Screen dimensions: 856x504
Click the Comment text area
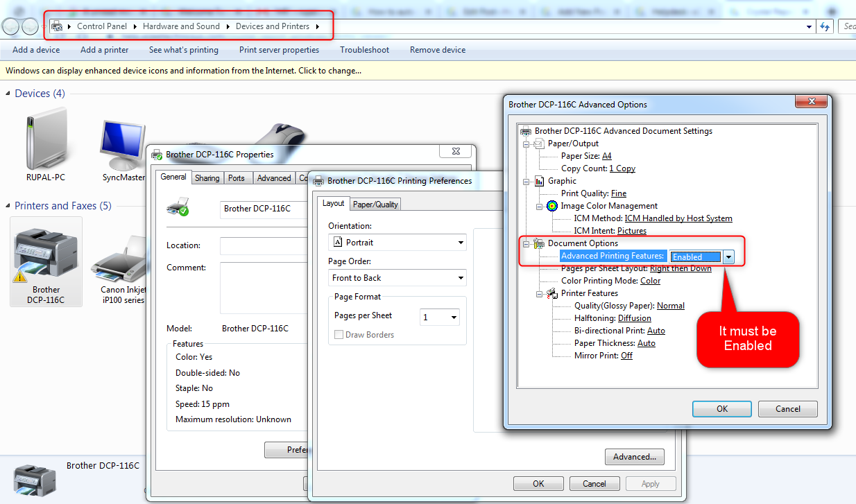point(264,288)
